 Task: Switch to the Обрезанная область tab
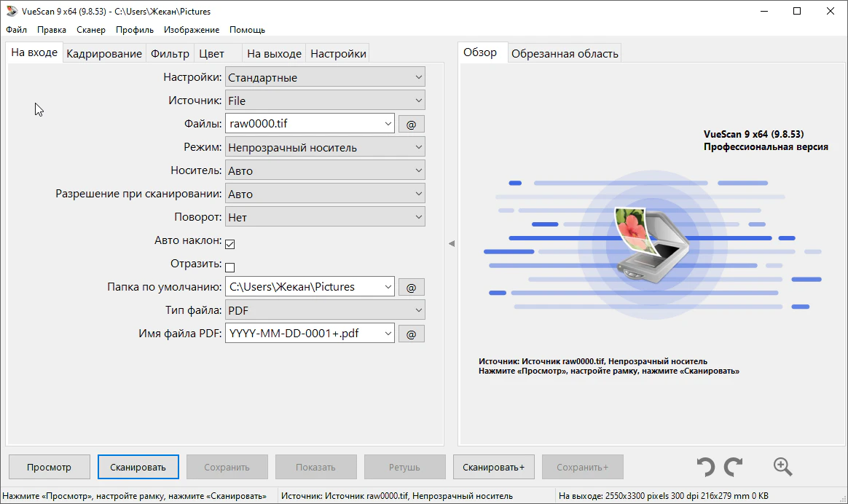tap(565, 54)
